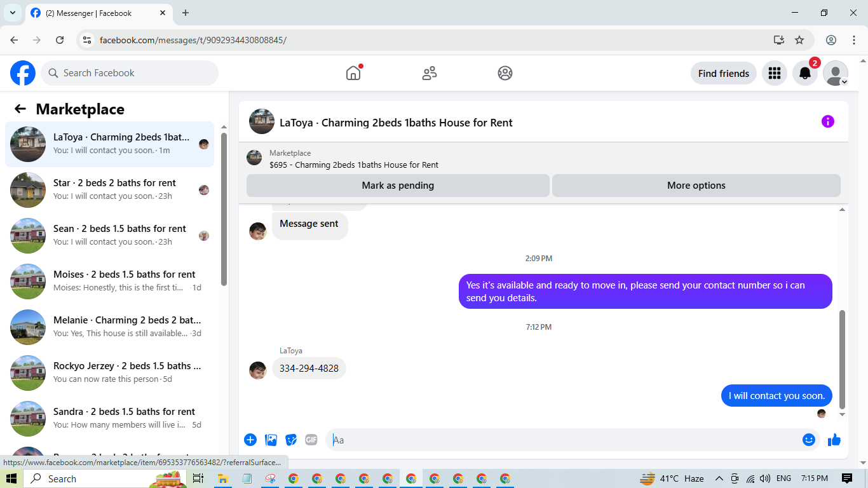The height and width of the screenshot is (488, 868).
Task: Go to the Home feed icon
Action: tap(353, 73)
